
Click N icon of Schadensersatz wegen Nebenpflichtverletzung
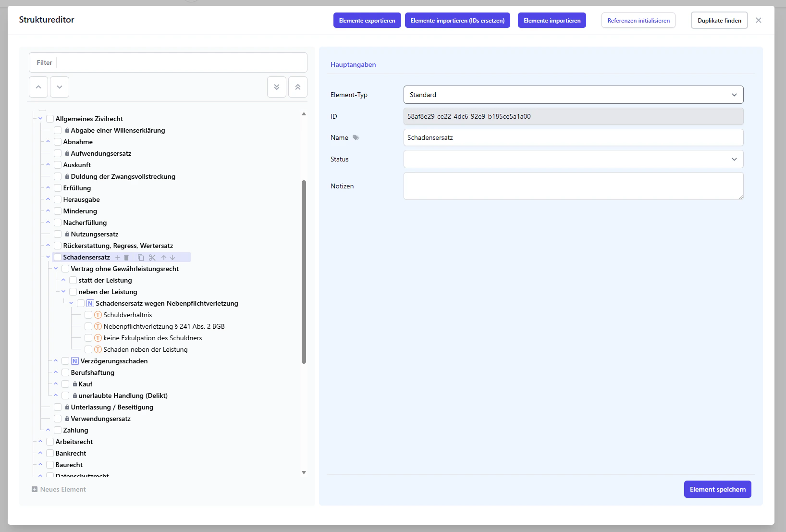click(90, 303)
